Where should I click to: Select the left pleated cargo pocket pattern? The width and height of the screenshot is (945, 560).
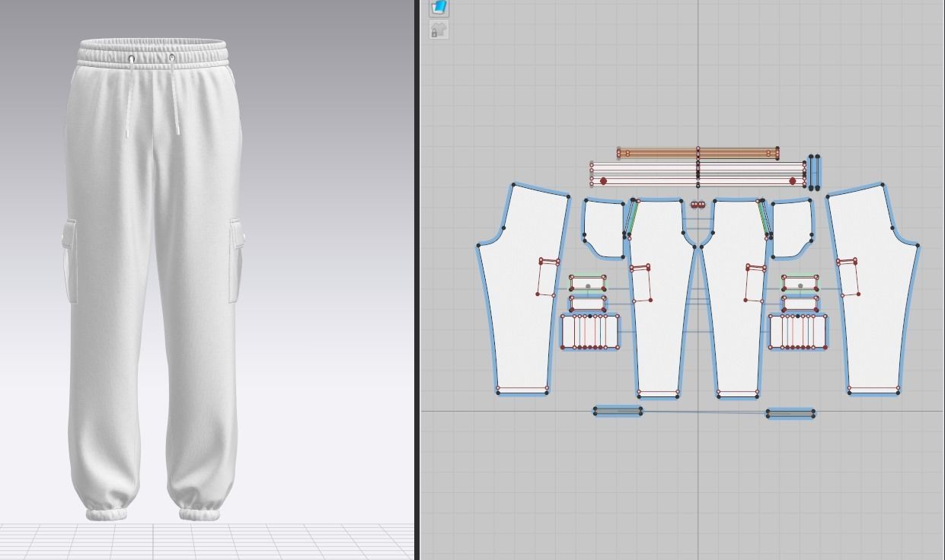pyautogui.click(x=590, y=332)
